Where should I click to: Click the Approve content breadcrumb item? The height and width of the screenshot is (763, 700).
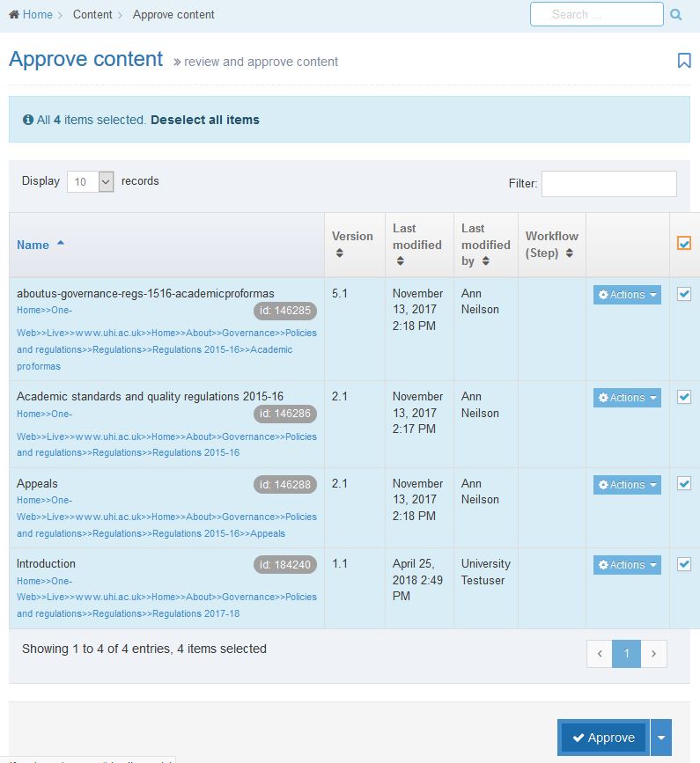pyautogui.click(x=173, y=15)
